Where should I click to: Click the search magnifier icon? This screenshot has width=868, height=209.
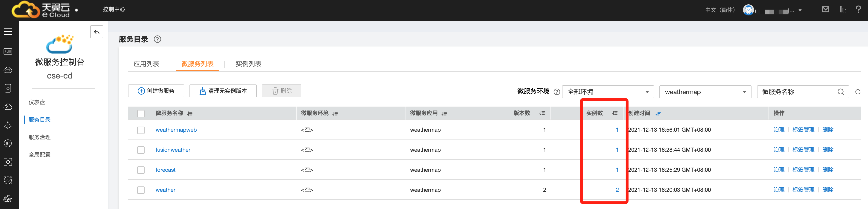point(841,92)
